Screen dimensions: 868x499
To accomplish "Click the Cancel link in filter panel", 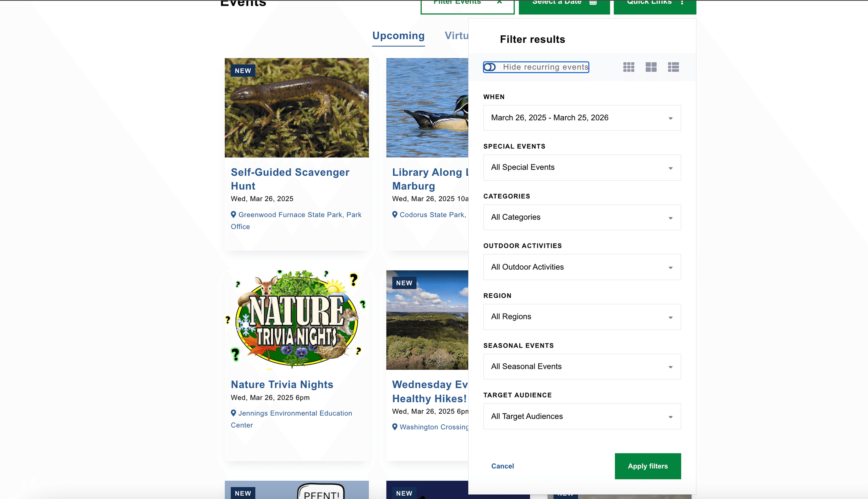I will click(x=502, y=466).
